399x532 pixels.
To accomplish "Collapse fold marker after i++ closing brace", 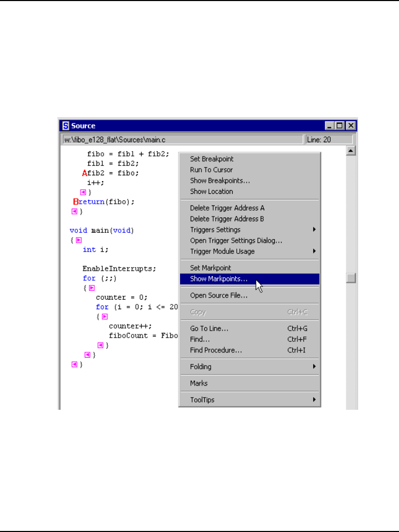I will (83, 192).
